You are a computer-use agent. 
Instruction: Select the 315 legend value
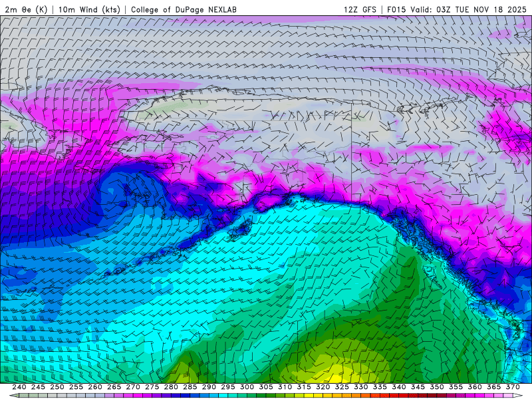coord(304,387)
